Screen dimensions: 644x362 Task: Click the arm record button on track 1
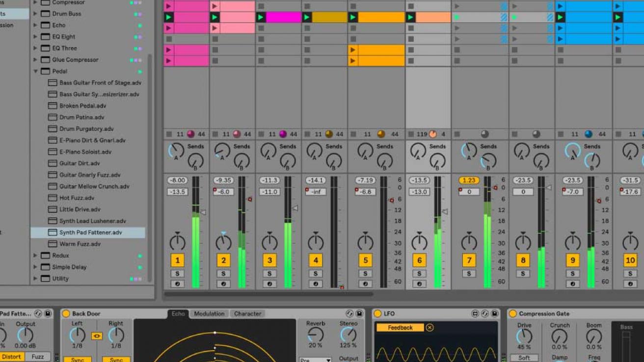(x=177, y=284)
